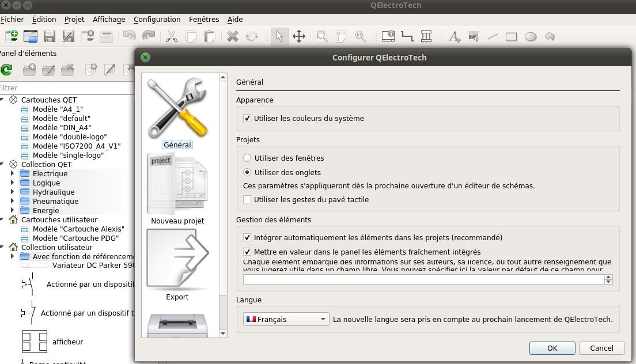The image size is (636, 364).
Task: Click the OK button
Action: coord(552,348)
